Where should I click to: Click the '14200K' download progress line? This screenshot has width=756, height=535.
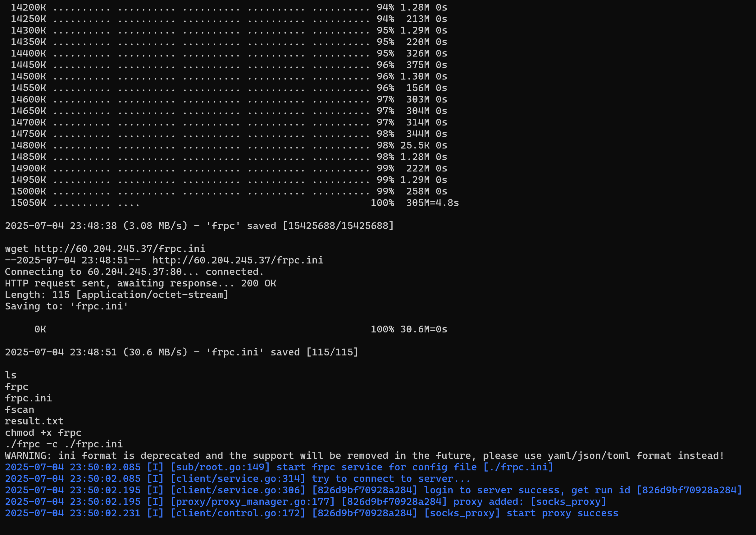point(229,7)
